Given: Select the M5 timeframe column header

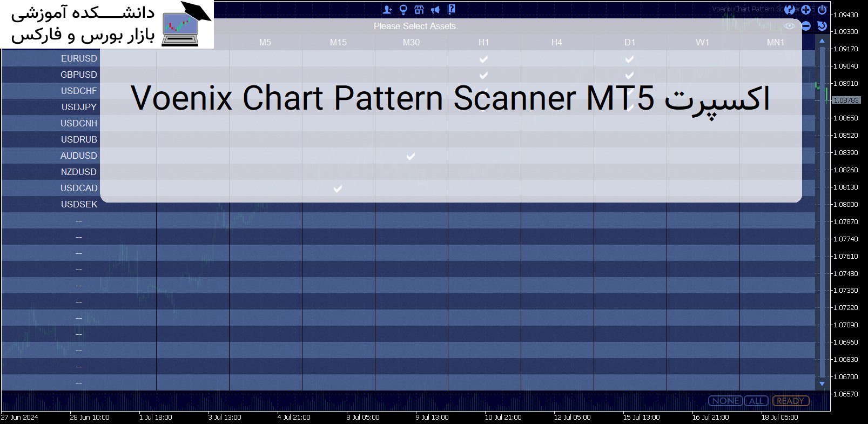Looking at the screenshot, I should 265,42.
